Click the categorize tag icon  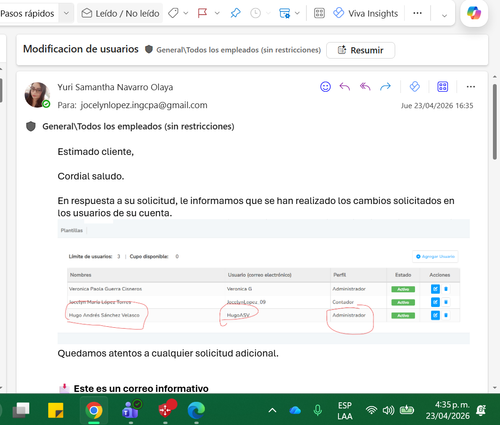(173, 13)
